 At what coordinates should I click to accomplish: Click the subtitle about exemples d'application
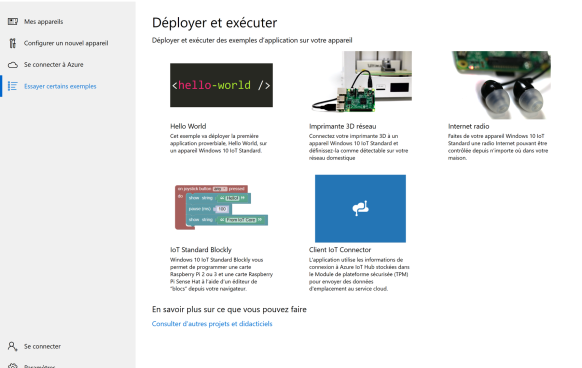[252, 40]
